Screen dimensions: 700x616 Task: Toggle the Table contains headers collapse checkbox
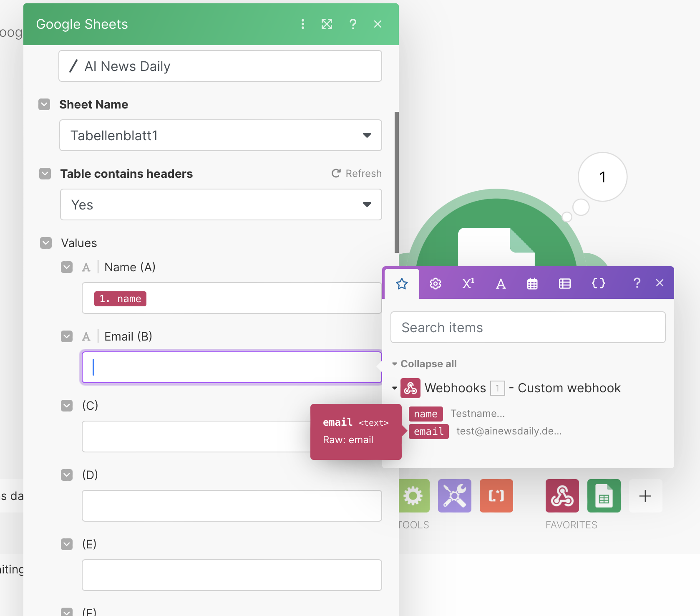(x=45, y=174)
